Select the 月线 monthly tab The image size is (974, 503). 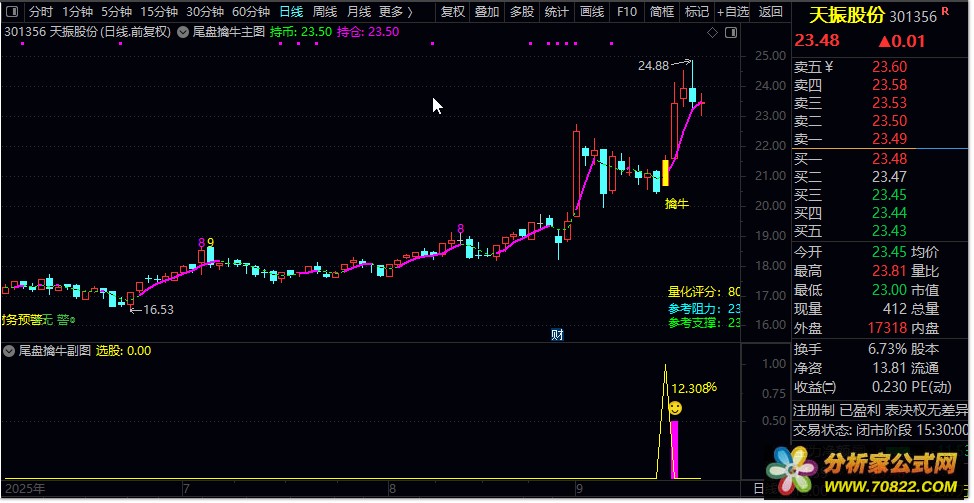pos(358,11)
